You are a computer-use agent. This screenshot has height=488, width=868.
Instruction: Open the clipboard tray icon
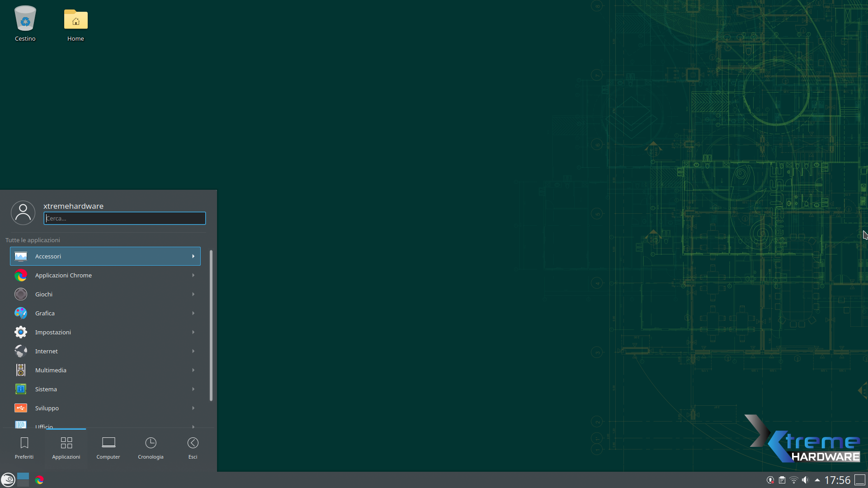pos(782,480)
